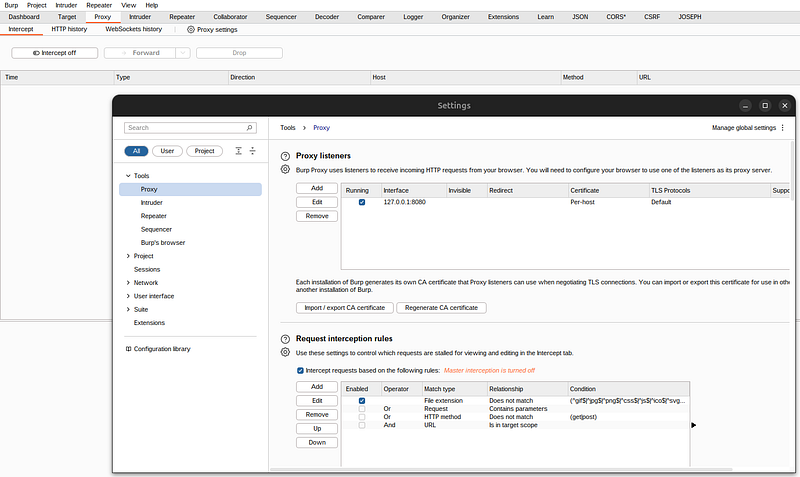Maximize the Settings window
Screen dimensions: 800x477
(x=765, y=106)
